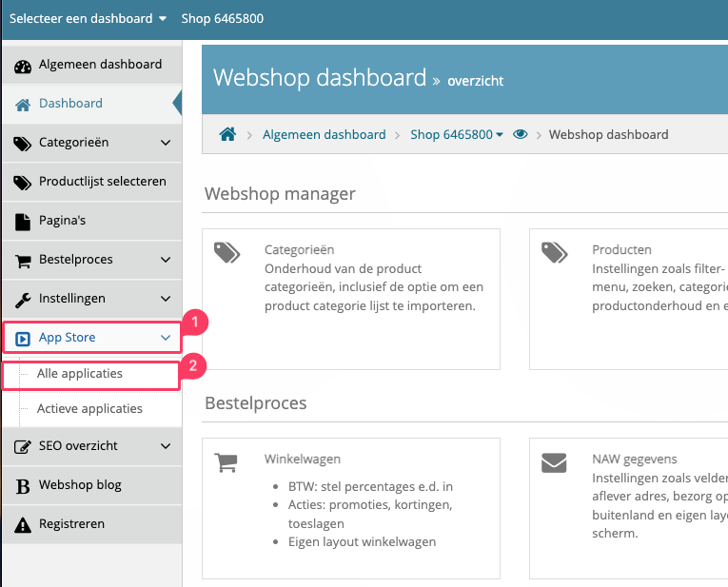Click the Registreren warning triangle icon

pyautogui.click(x=23, y=524)
